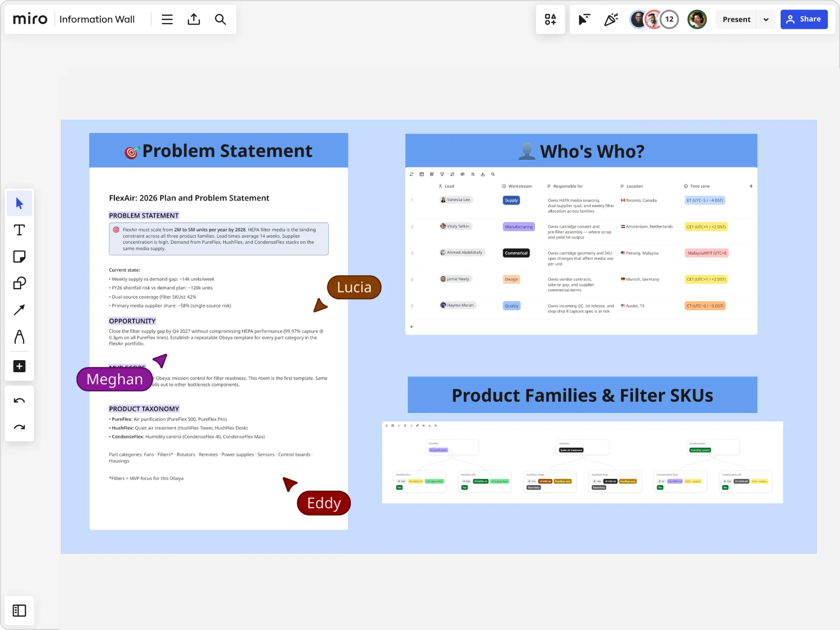Image resolution: width=840 pixels, height=630 pixels.
Task: Refresh Who's Who table sync icon
Action: [x=412, y=174]
